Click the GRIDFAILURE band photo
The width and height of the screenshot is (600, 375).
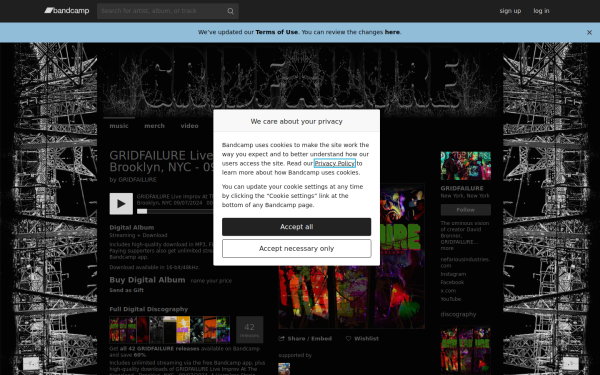pos(466,166)
